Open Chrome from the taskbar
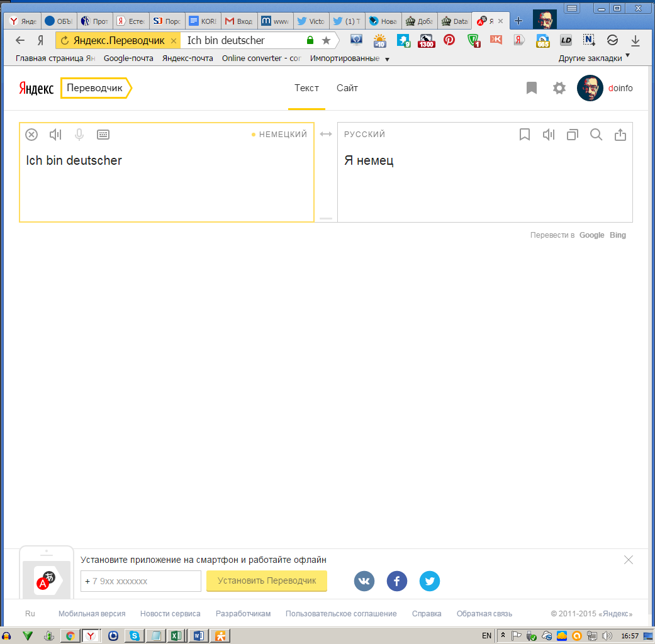Viewport: 655px width, 644px height. (x=70, y=636)
